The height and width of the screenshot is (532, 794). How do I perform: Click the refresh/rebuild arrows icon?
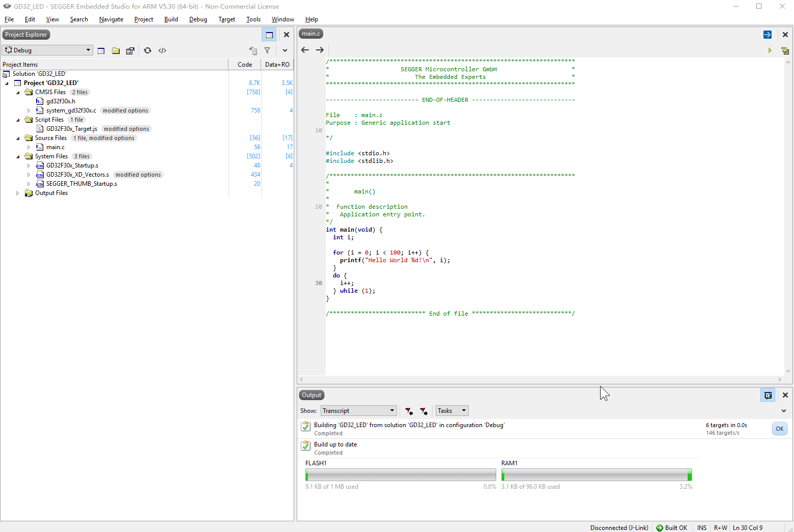point(148,50)
